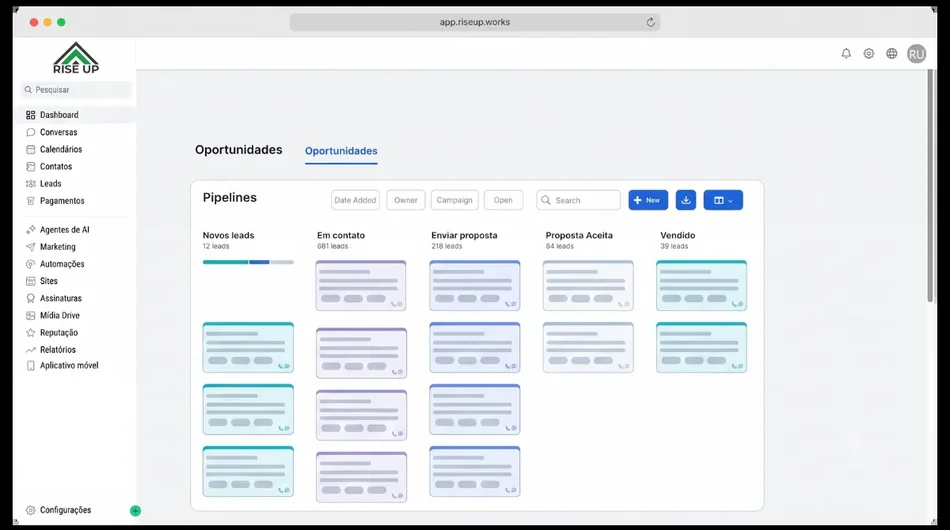Click the Pipelines search field

coord(579,200)
